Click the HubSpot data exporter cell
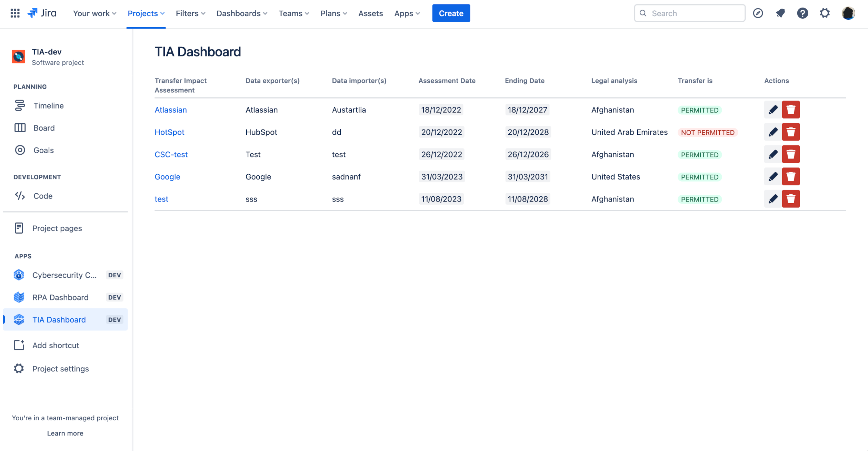 point(261,132)
